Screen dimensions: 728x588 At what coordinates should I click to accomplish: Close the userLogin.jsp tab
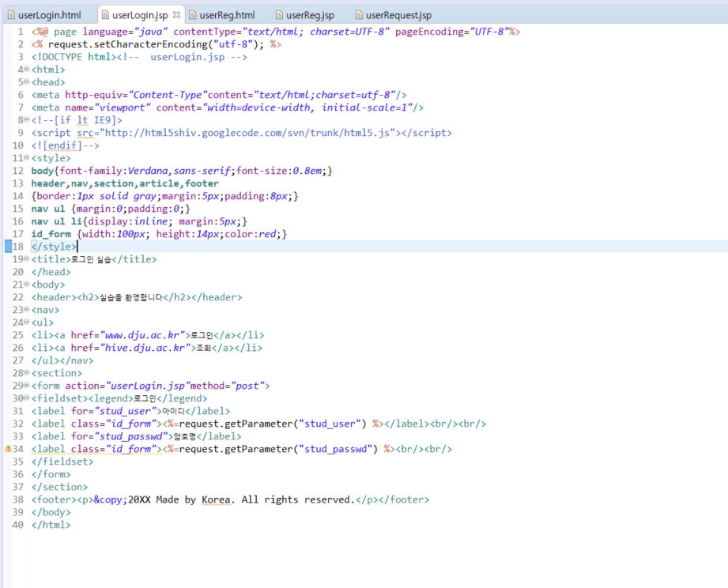[176, 15]
